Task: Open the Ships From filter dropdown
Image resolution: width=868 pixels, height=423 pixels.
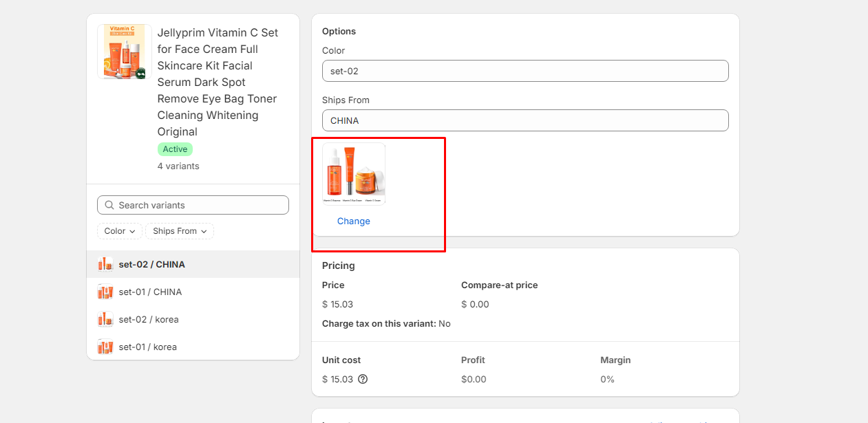Action: click(x=180, y=231)
